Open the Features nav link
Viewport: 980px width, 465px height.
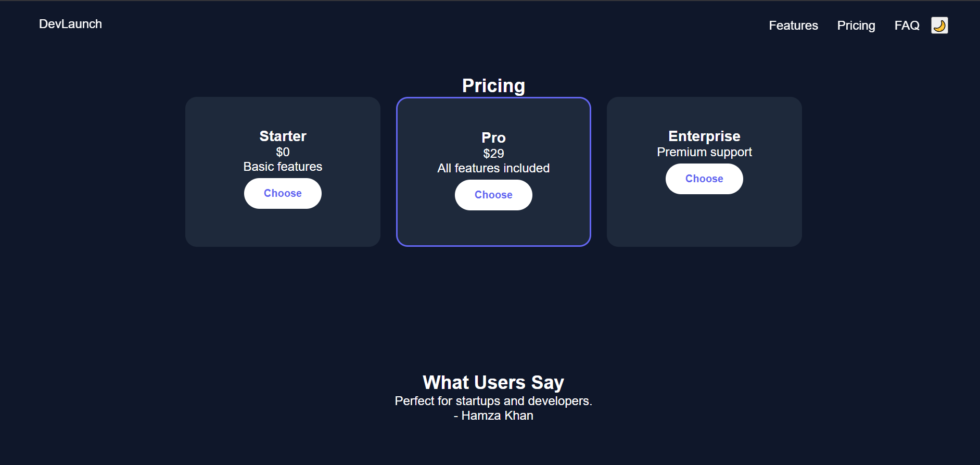(x=793, y=26)
